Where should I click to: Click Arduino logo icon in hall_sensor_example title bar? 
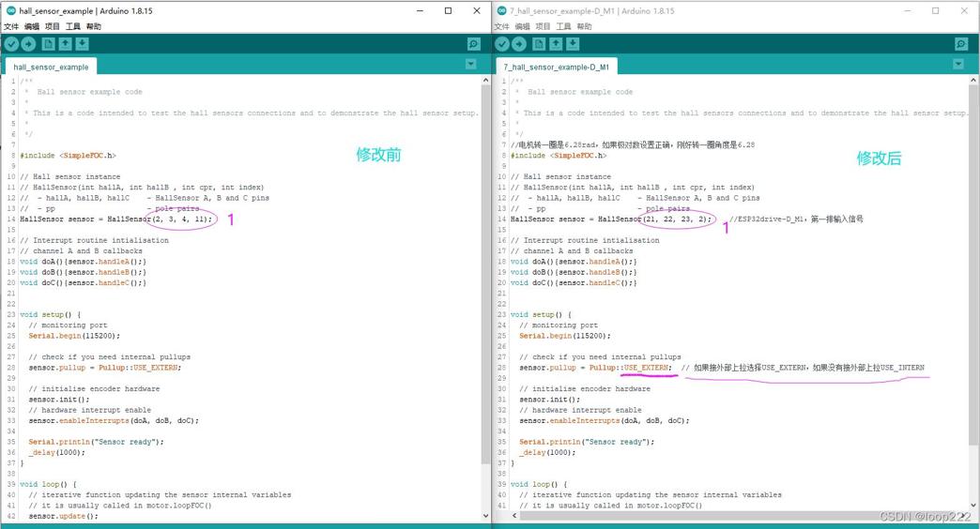click(x=10, y=10)
